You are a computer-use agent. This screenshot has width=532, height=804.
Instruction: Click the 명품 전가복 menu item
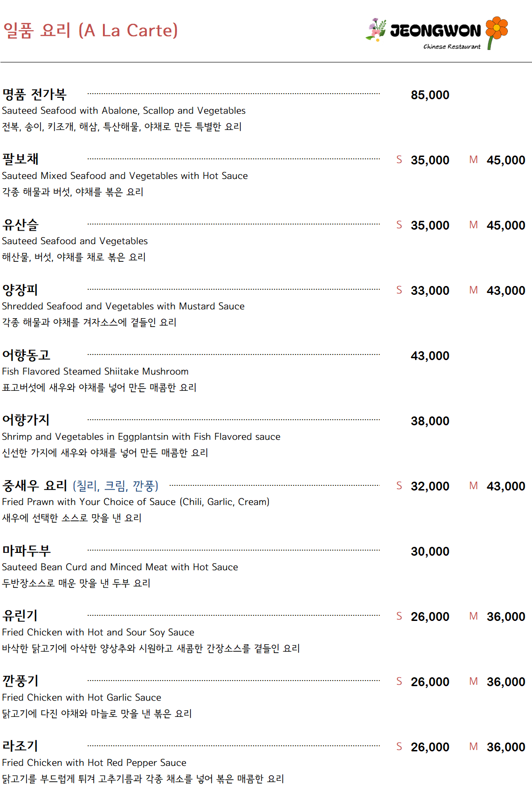[34, 95]
